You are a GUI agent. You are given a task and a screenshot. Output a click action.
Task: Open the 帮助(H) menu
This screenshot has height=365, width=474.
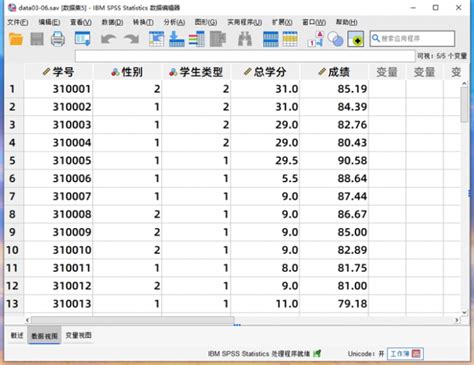[347, 22]
